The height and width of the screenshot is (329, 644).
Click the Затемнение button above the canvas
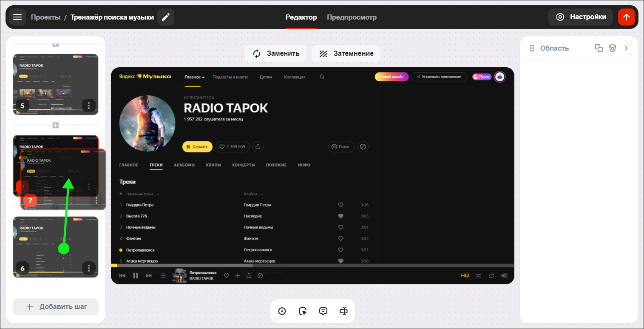pyautogui.click(x=346, y=53)
